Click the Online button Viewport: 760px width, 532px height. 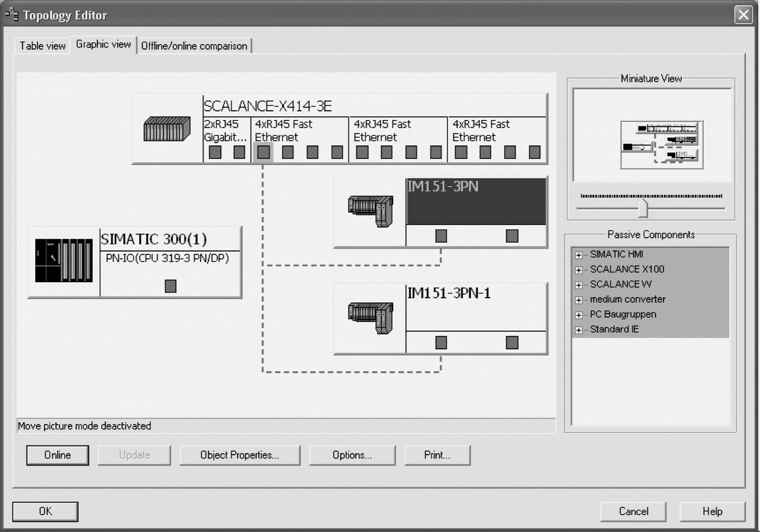pyautogui.click(x=57, y=455)
